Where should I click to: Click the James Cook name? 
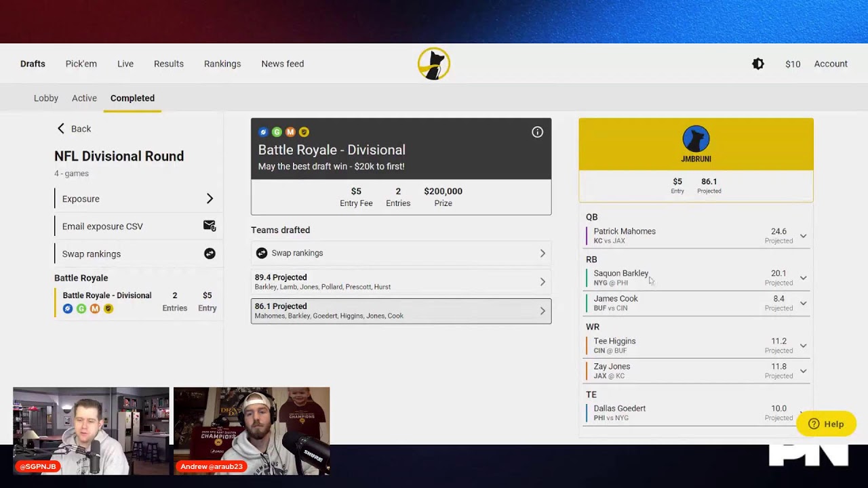616,298
